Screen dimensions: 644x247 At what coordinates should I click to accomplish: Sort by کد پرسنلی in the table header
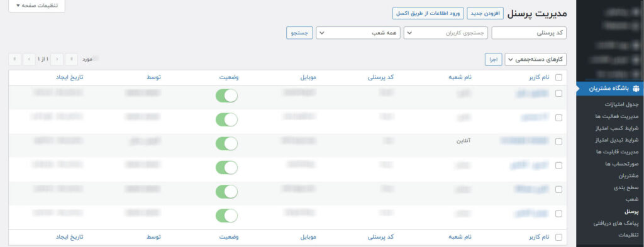click(x=381, y=77)
